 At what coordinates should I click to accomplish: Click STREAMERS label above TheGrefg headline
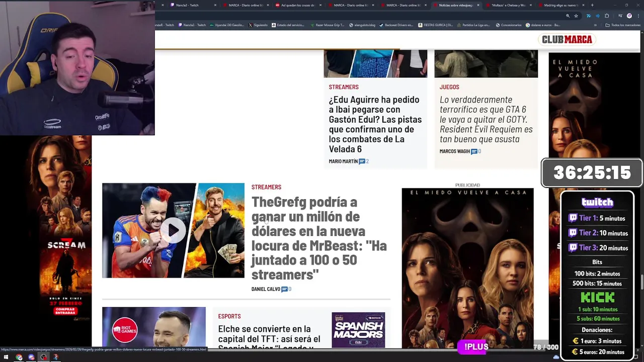(266, 187)
